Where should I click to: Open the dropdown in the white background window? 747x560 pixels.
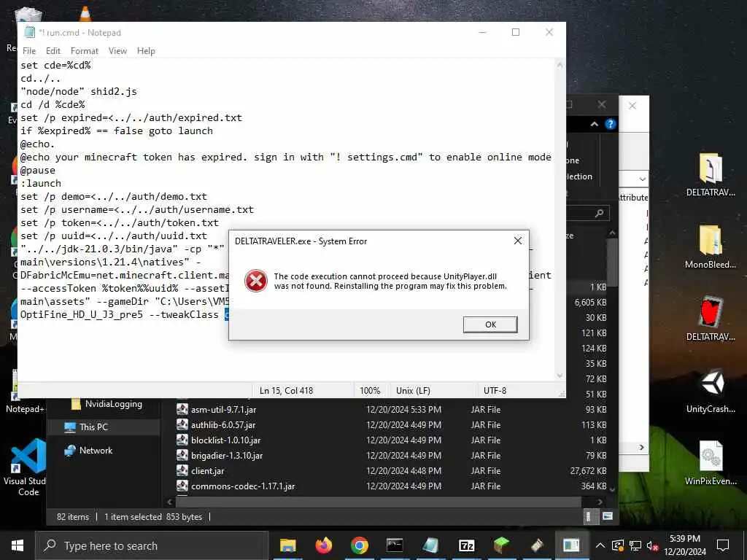click(642, 179)
